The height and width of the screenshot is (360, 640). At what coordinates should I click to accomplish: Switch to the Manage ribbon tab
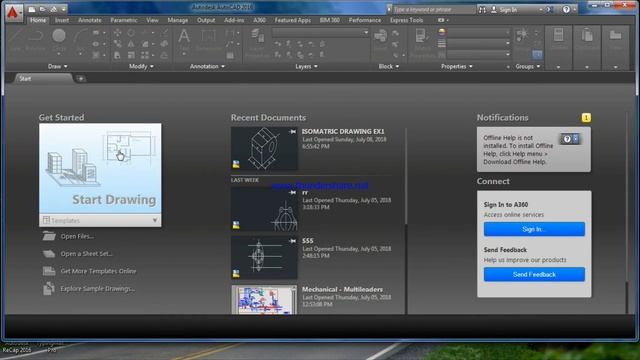pyautogui.click(x=178, y=20)
